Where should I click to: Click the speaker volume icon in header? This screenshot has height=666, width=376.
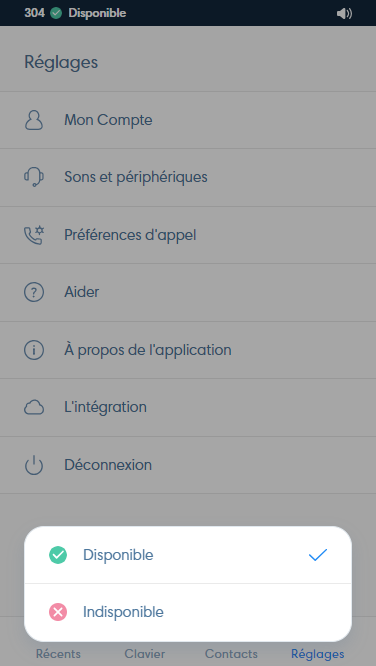(x=344, y=14)
